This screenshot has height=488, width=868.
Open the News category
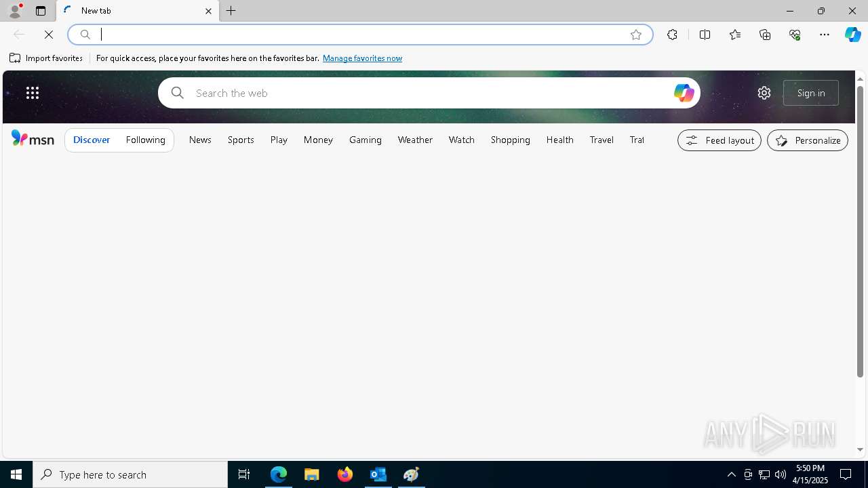pyautogui.click(x=200, y=140)
